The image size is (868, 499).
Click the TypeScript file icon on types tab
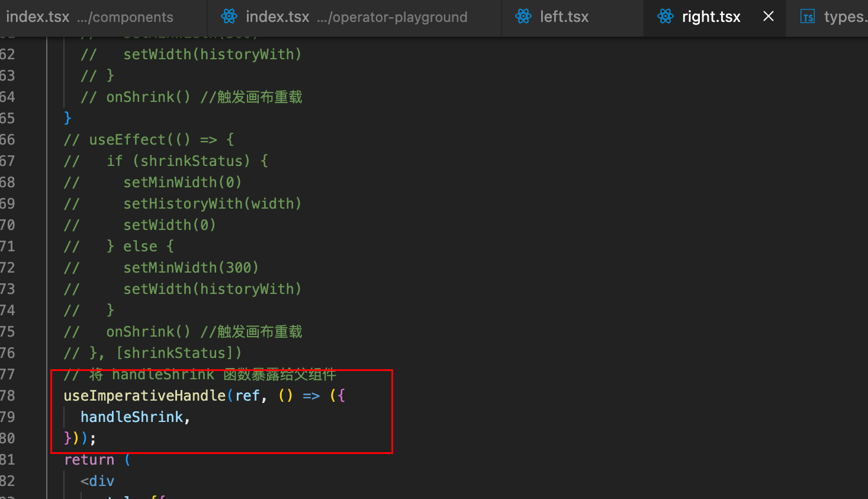[808, 17]
